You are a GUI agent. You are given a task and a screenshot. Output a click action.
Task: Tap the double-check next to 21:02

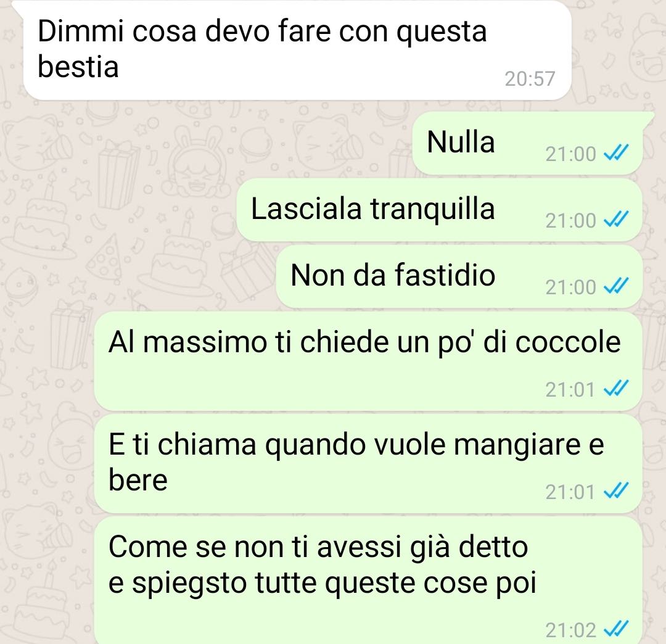coord(615,629)
